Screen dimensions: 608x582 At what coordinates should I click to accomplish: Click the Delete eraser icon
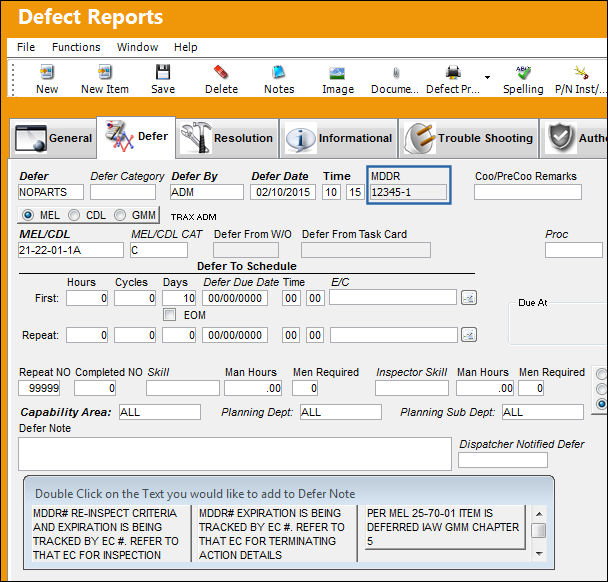221,73
